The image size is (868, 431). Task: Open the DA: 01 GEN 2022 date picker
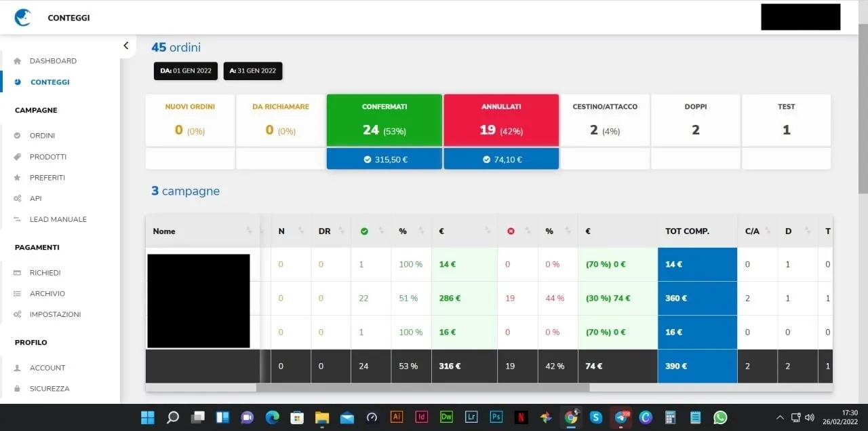coord(186,71)
